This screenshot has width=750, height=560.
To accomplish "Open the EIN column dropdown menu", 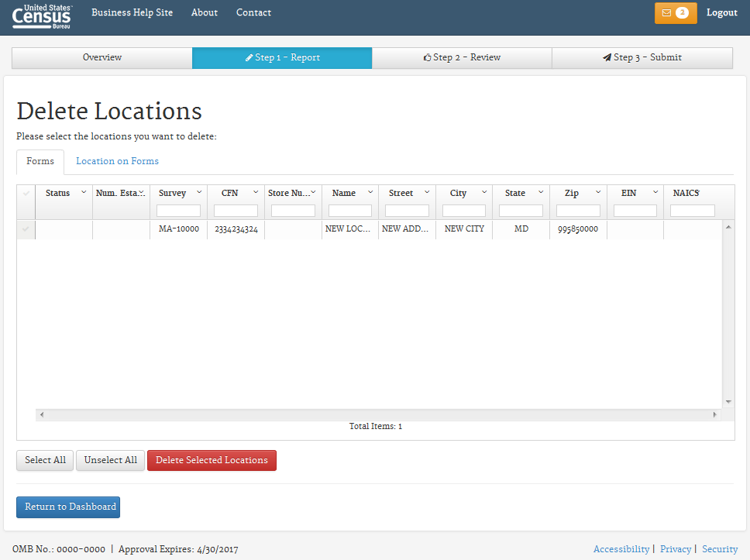I will click(x=655, y=192).
